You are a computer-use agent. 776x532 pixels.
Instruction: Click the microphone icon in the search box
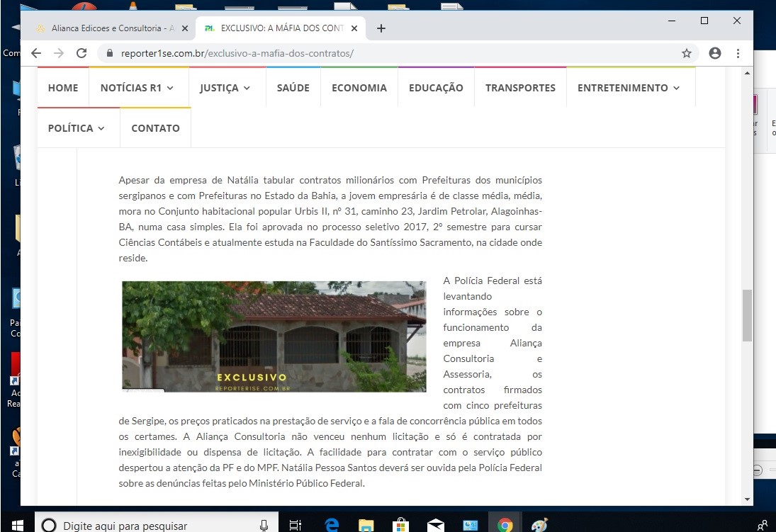[x=264, y=525]
